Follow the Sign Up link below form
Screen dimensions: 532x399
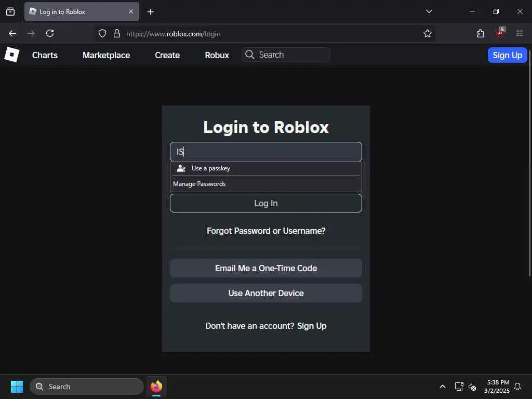click(x=312, y=326)
